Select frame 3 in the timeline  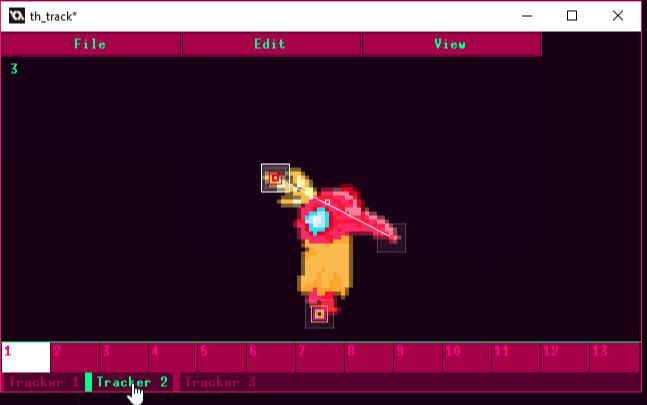(x=124, y=357)
